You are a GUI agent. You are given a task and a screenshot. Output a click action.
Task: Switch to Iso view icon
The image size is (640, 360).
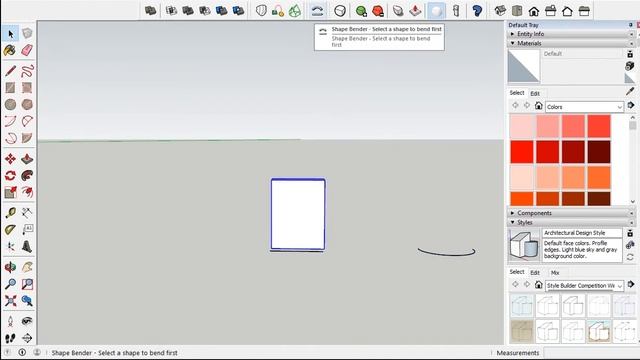500,11
